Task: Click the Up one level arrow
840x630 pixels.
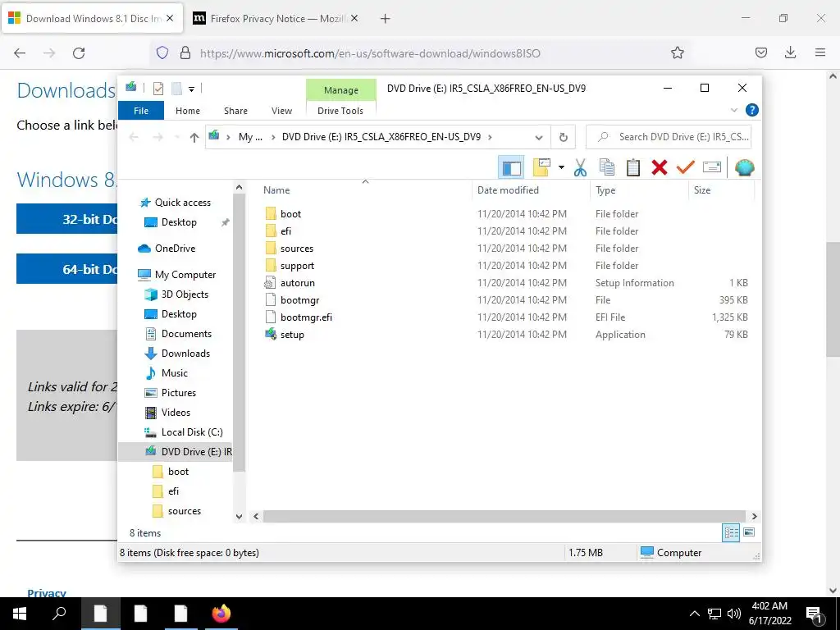Action: click(194, 138)
